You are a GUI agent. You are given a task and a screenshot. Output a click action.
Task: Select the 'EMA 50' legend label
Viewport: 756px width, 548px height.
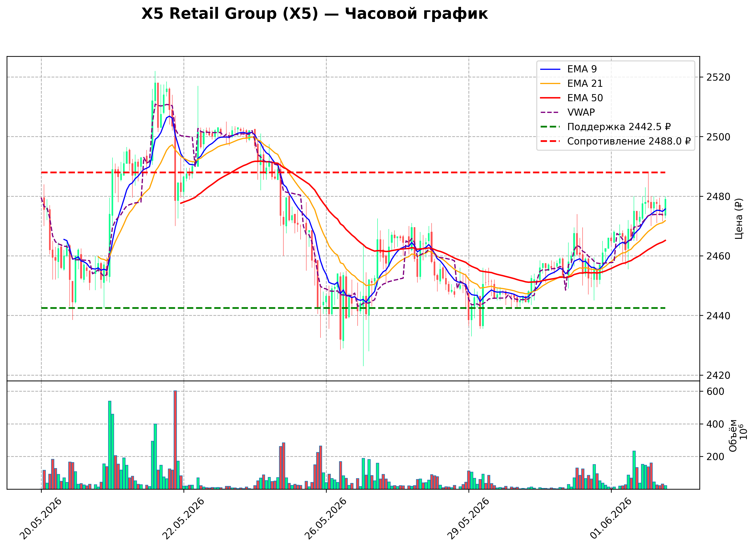(x=585, y=98)
